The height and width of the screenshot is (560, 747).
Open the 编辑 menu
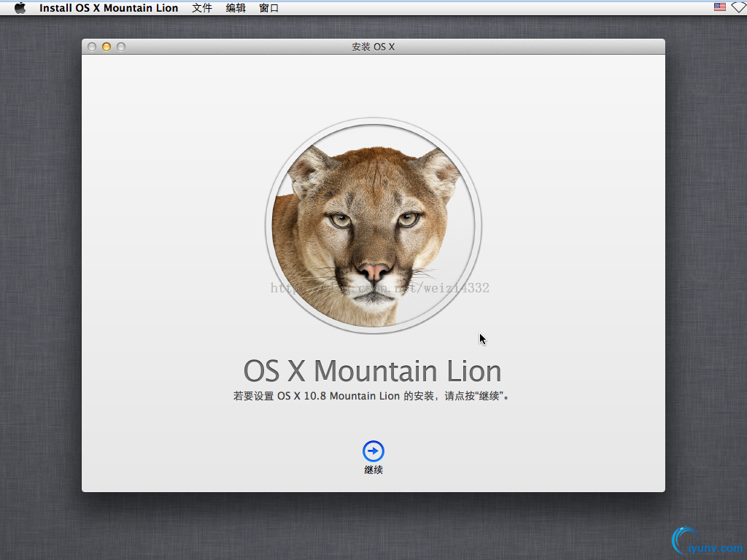pos(236,8)
